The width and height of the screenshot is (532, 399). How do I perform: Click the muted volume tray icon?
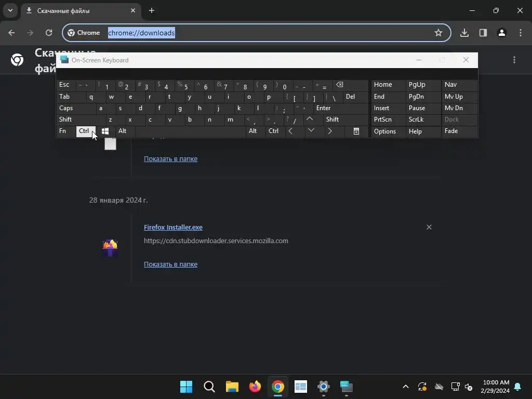(x=469, y=387)
